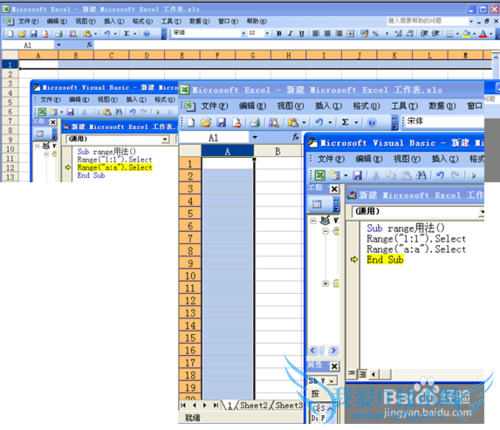Open Fill Color bucket in top Excel toolbar
The width and height of the screenshot is (500, 430).
[x=466, y=33]
